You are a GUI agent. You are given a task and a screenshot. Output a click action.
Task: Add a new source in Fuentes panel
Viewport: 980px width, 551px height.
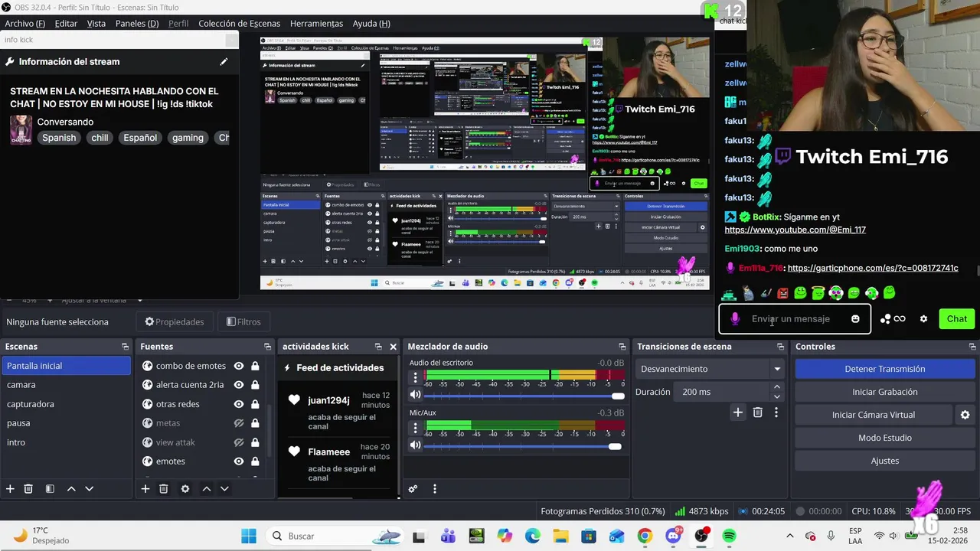145,488
